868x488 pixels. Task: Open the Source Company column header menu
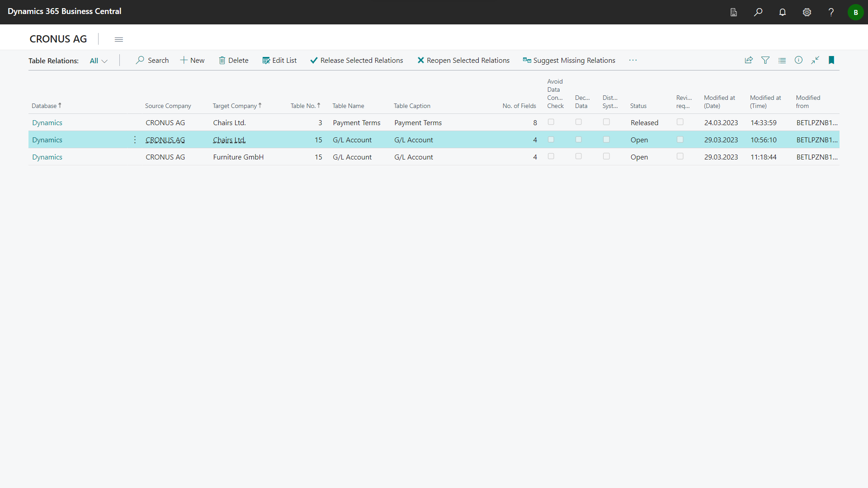(168, 106)
